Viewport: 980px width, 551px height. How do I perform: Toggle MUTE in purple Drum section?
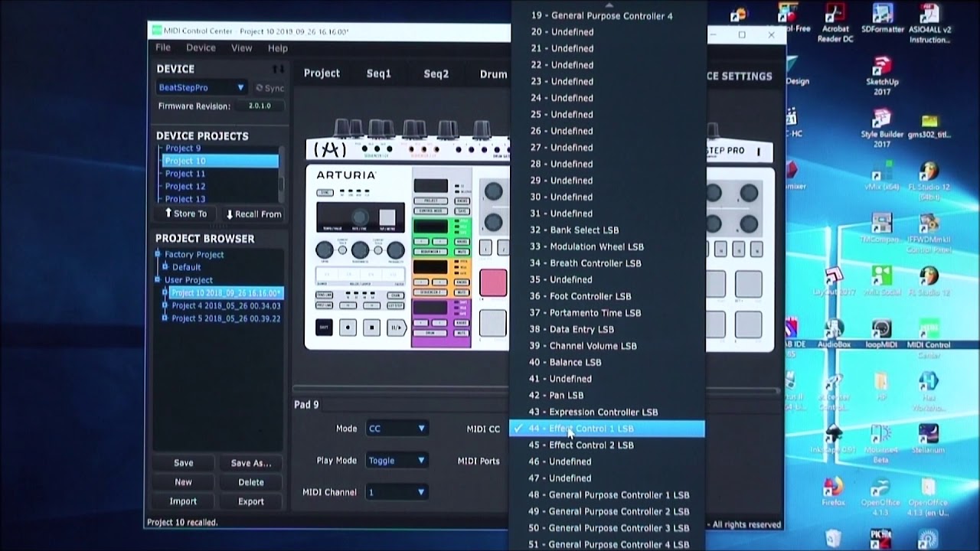(x=462, y=333)
